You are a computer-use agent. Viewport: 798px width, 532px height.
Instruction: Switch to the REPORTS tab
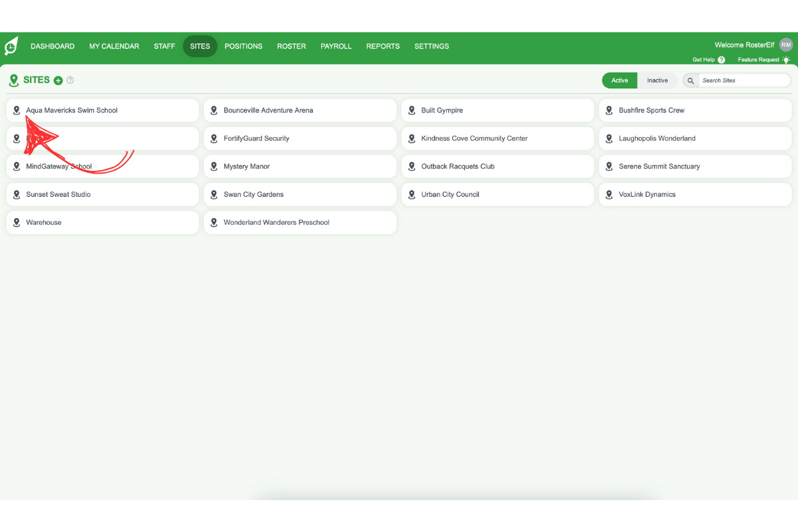click(x=383, y=46)
